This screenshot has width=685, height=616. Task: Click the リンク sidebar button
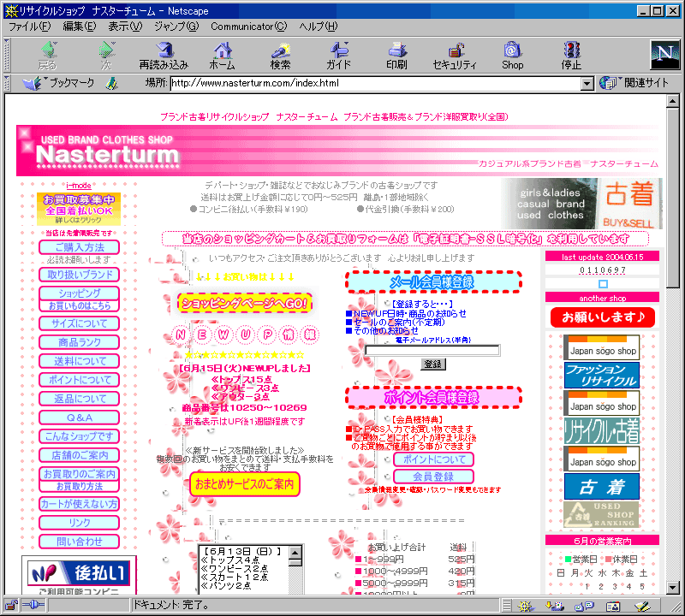[79, 523]
